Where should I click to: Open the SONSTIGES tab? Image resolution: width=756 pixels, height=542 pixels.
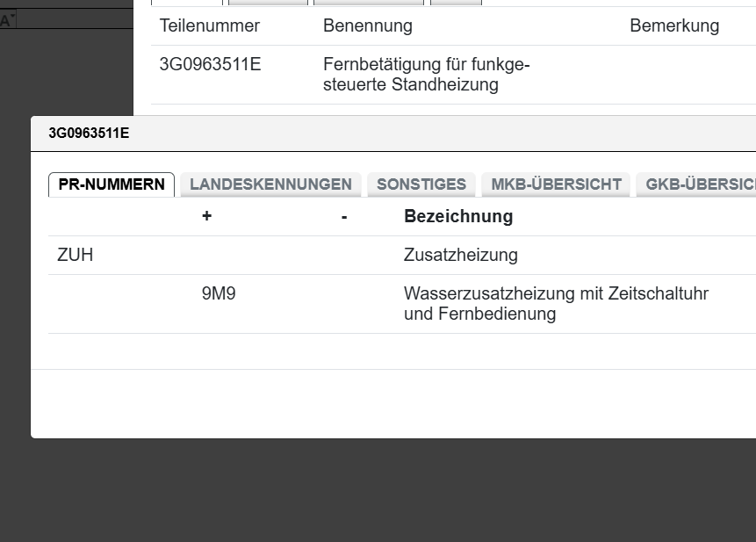[x=421, y=184]
